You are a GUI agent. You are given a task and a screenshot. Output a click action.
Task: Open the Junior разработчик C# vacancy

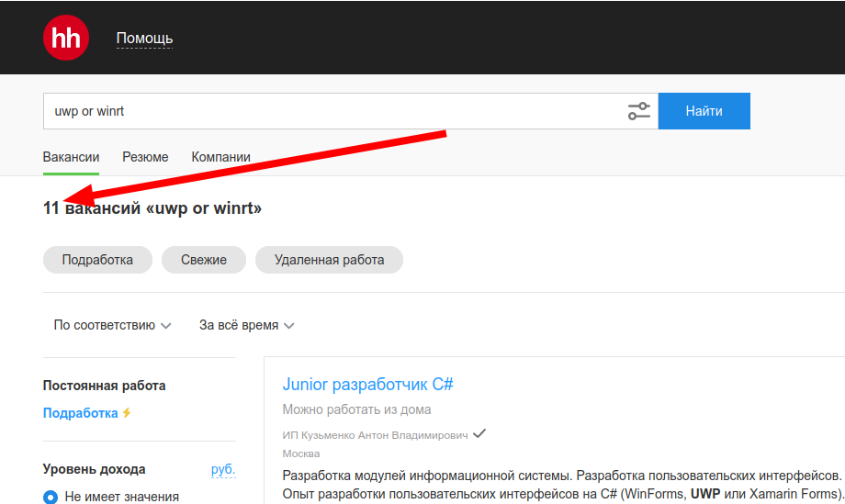[367, 385]
